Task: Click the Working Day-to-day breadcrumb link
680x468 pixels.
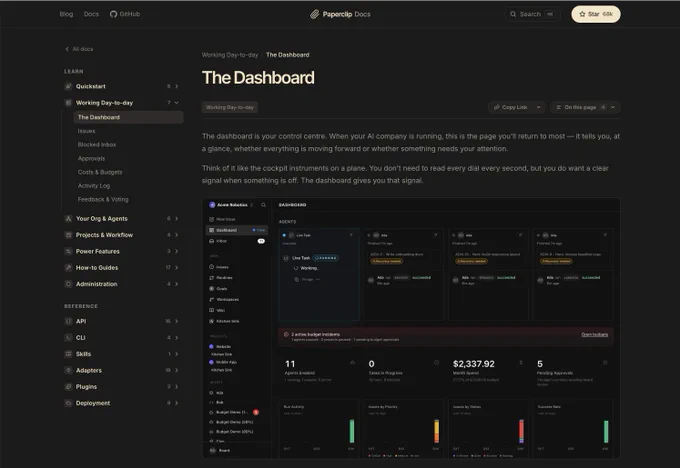Action: [230, 55]
